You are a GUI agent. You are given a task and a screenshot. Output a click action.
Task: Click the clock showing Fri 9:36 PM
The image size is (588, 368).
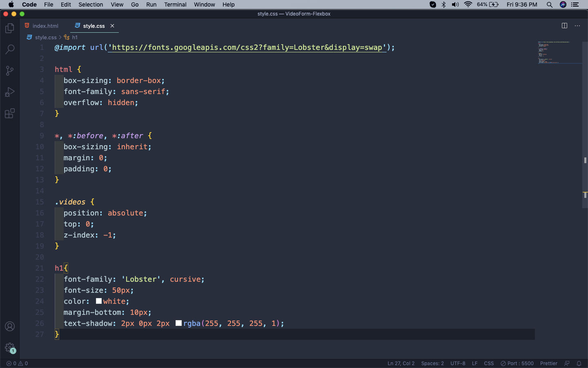click(522, 4)
